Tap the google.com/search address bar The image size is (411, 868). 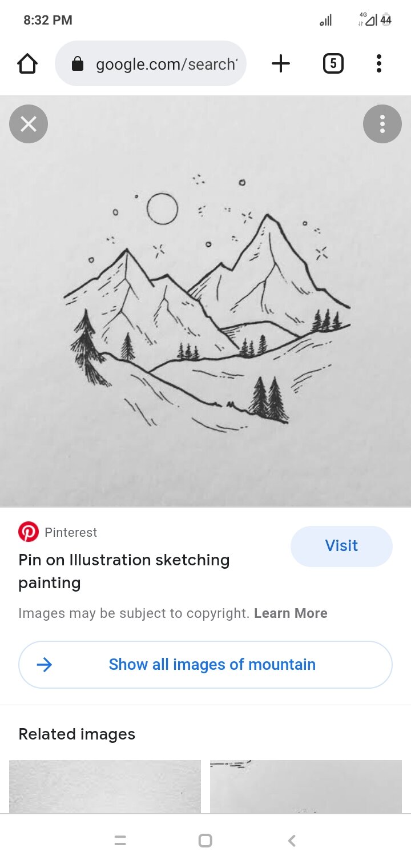tap(151, 63)
